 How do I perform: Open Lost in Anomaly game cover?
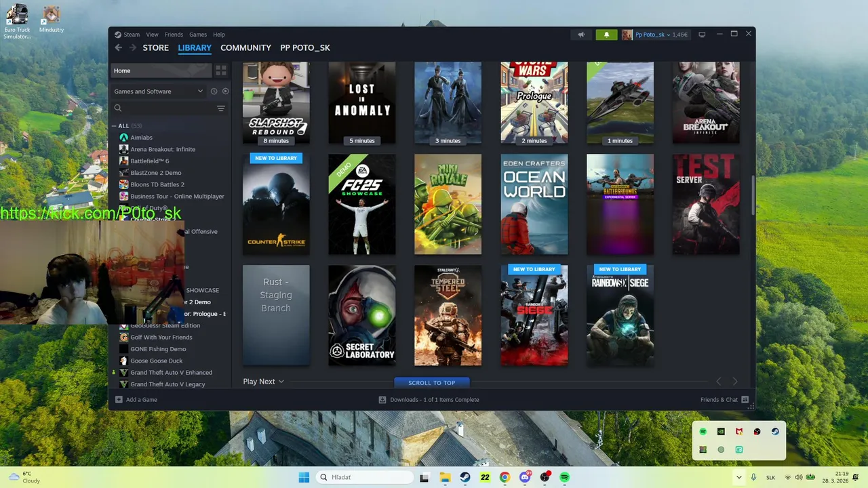362,102
